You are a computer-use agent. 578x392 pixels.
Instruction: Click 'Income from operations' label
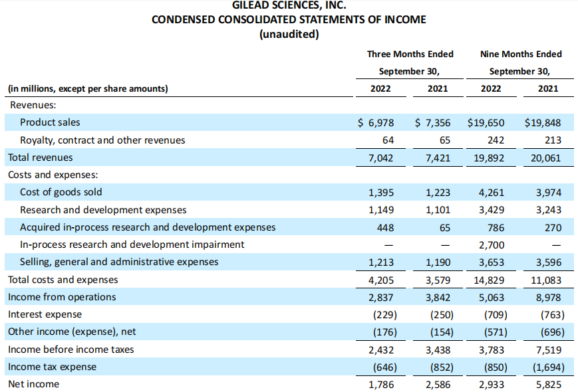pyautogui.click(x=62, y=297)
